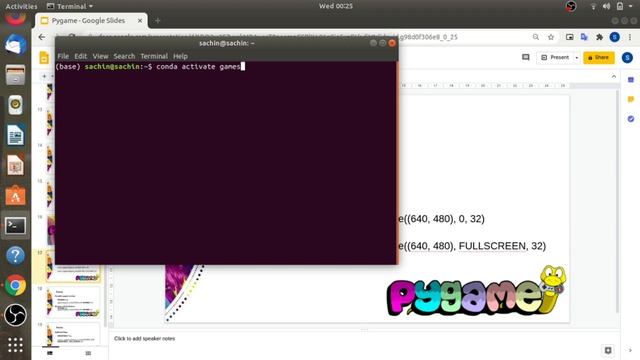Select slide thumbnail 18 in the filmstrip
This screenshot has width=640, height=360.
point(73,302)
